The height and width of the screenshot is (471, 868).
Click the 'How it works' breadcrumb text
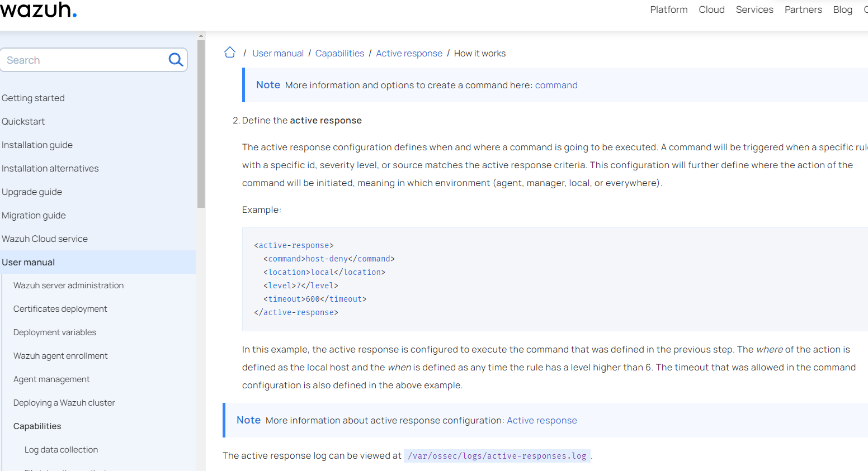point(479,53)
